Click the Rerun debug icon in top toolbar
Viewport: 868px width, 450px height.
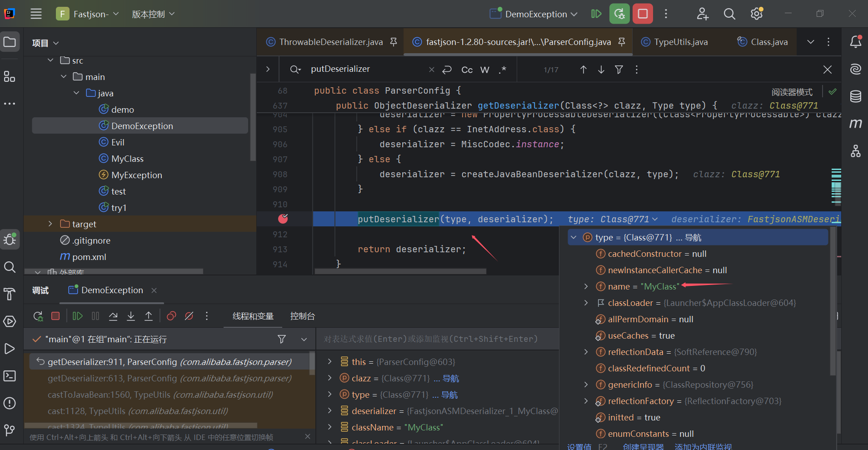click(x=619, y=14)
